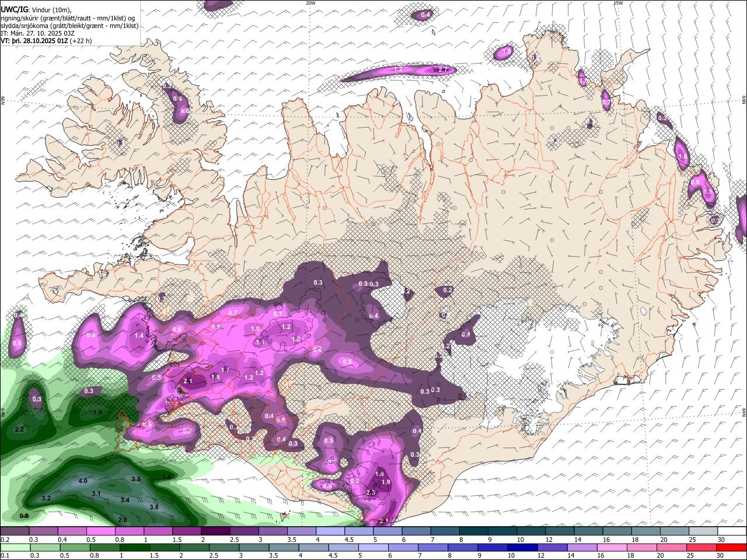
Task: Click the '3.4' rain value on the map
Action: click(x=125, y=501)
